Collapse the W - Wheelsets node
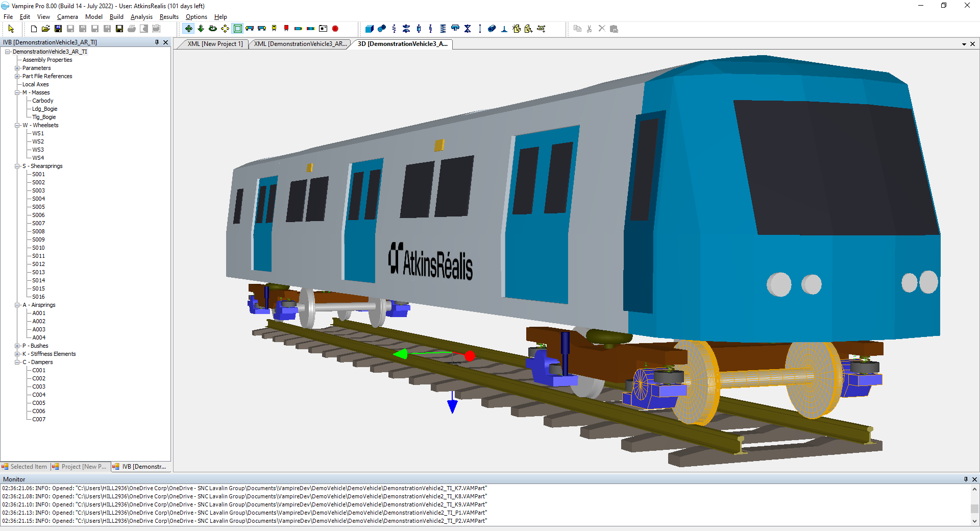Viewport: 980px width, 531px height. tap(17, 125)
